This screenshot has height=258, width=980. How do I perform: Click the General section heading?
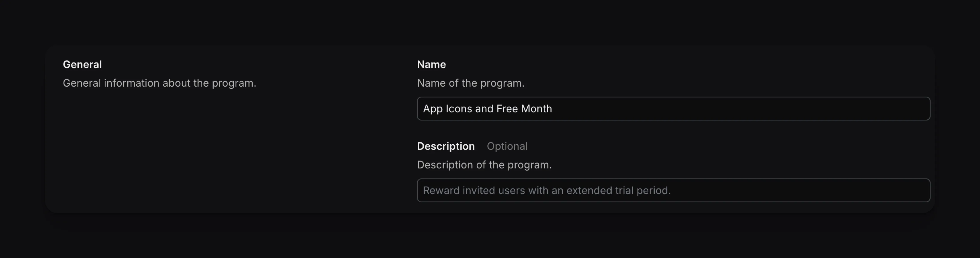pos(82,64)
